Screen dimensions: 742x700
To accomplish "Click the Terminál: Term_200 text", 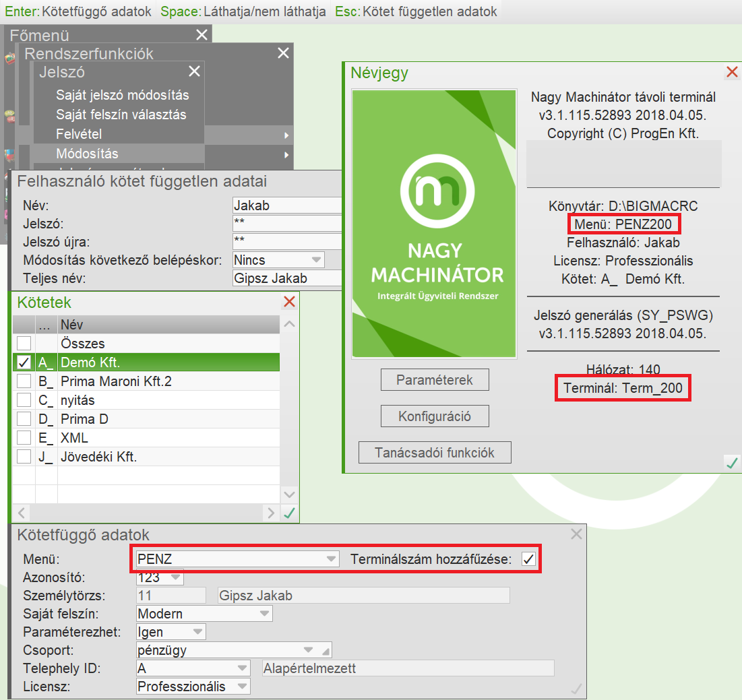I will point(623,388).
